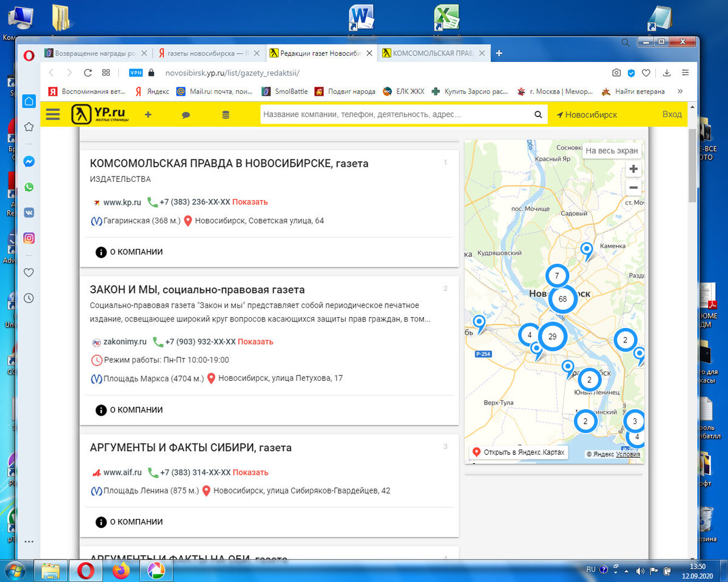Expand О КОМПАНИИ for Аргументы и факты Сибири
Viewport: 728px width, 582px height.
pyautogui.click(x=129, y=522)
